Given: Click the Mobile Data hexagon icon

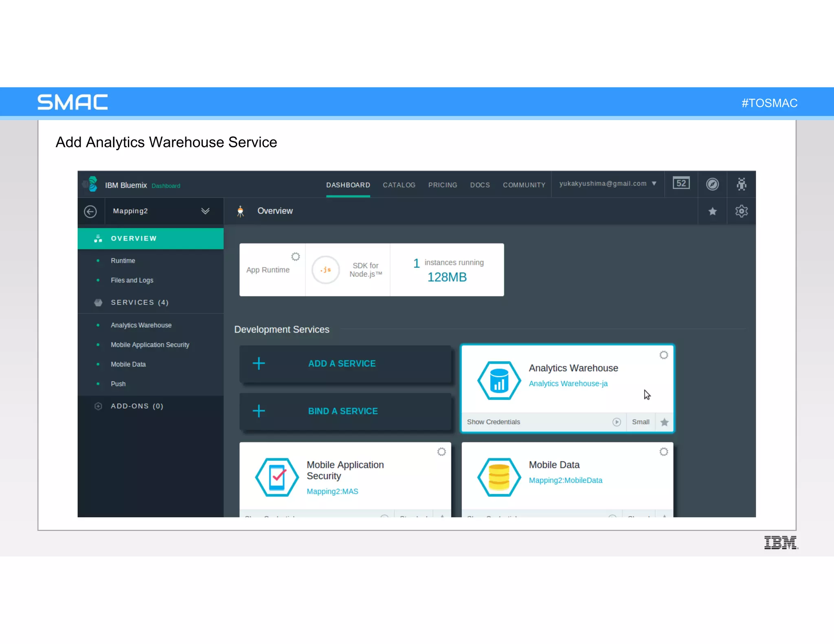Looking at the screenshot, I should 499,477.
